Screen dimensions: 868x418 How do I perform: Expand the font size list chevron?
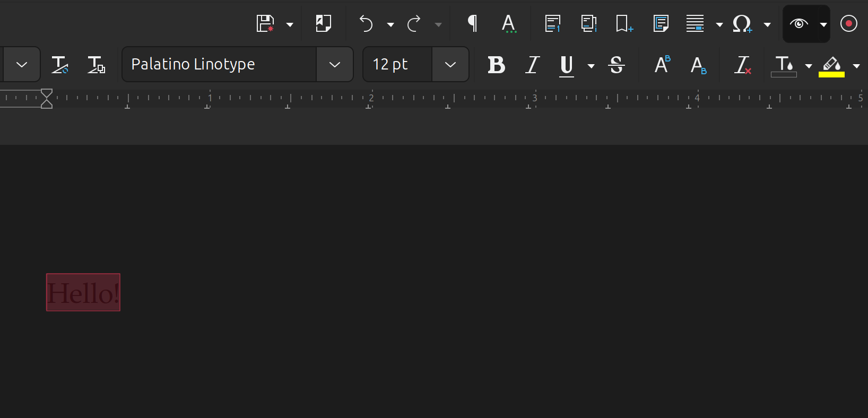click(x=450, y=64)
